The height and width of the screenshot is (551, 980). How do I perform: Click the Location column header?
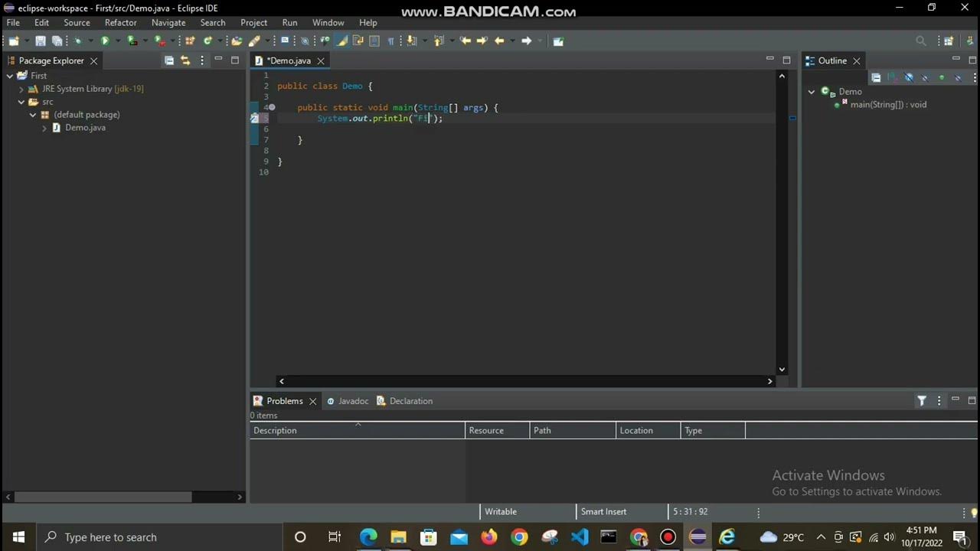coord(648,430)
